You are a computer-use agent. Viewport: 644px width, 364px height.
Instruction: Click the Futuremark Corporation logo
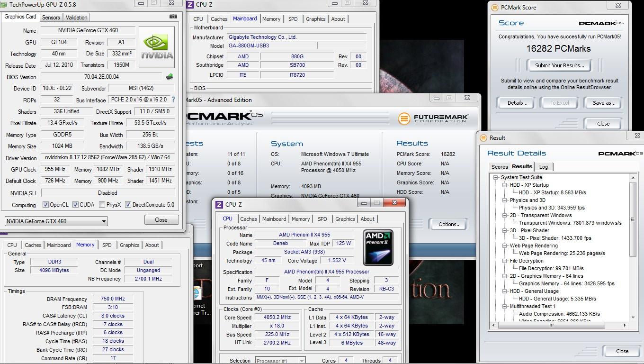point(433,118)
